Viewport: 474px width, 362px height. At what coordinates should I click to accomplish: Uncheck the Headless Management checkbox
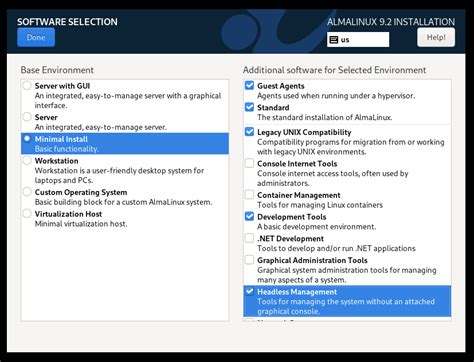(x=249, y=291)
